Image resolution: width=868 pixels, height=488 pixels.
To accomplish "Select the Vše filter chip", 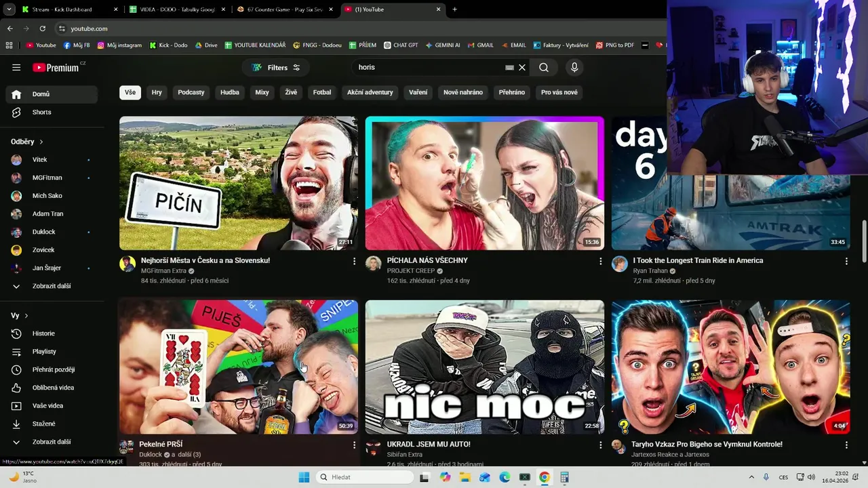I will [x=130, y=92].
